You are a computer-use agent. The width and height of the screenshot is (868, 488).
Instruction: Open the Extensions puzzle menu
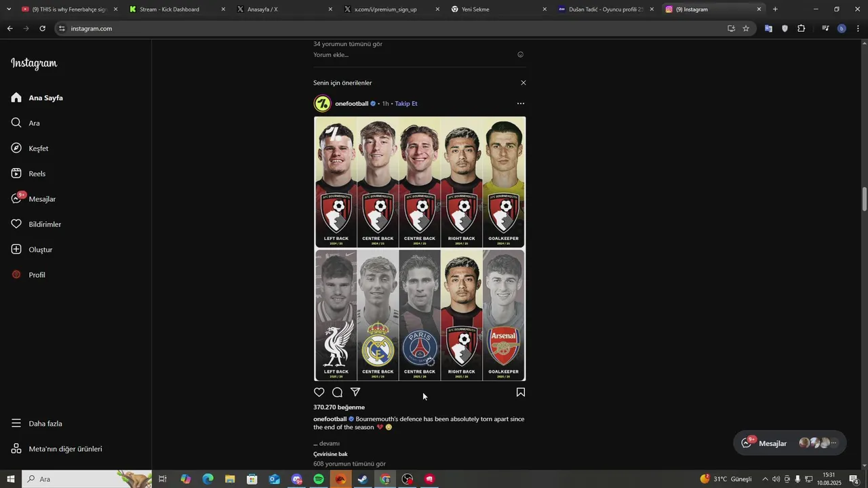(802, 28)
